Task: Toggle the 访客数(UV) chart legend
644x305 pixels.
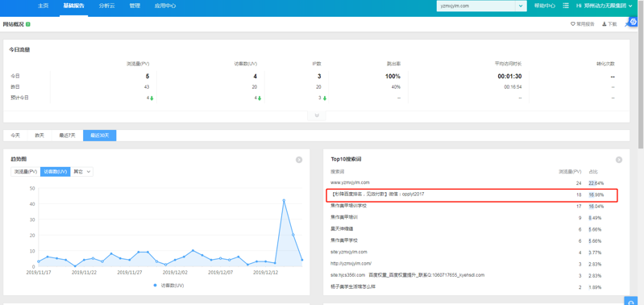Action: (168, 285)
